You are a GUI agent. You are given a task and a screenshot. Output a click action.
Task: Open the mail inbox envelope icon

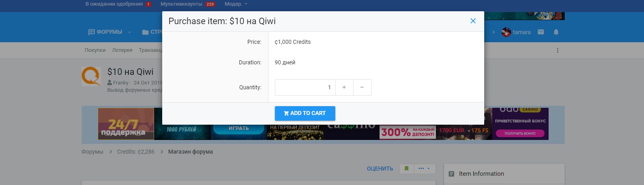pos(541,32)
